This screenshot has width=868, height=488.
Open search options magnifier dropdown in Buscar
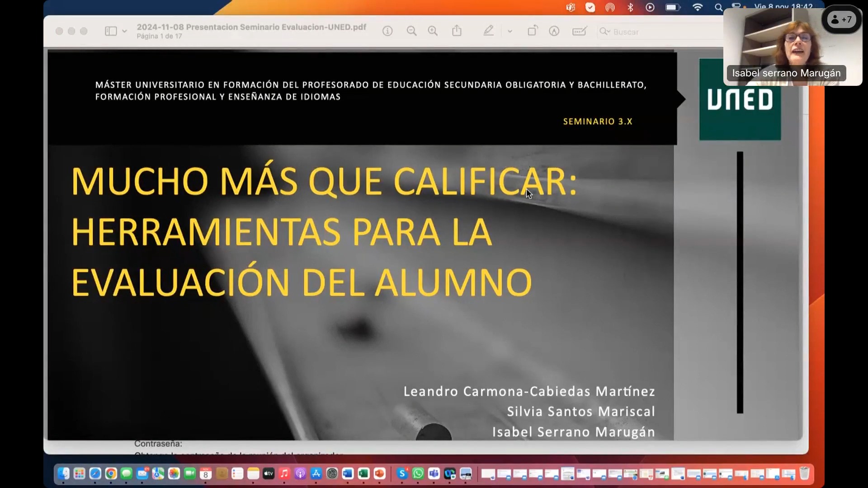click(x=605, y=32)
